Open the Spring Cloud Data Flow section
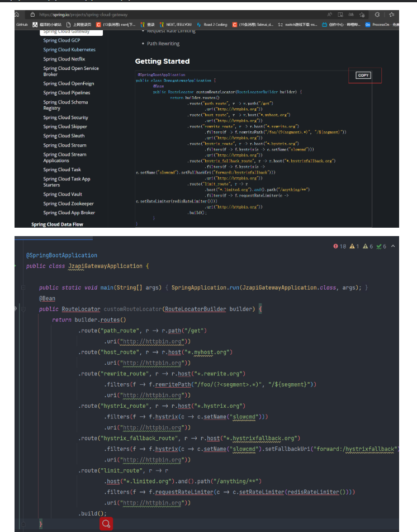This screenshot has width=417, height=532. click(57, 224)
